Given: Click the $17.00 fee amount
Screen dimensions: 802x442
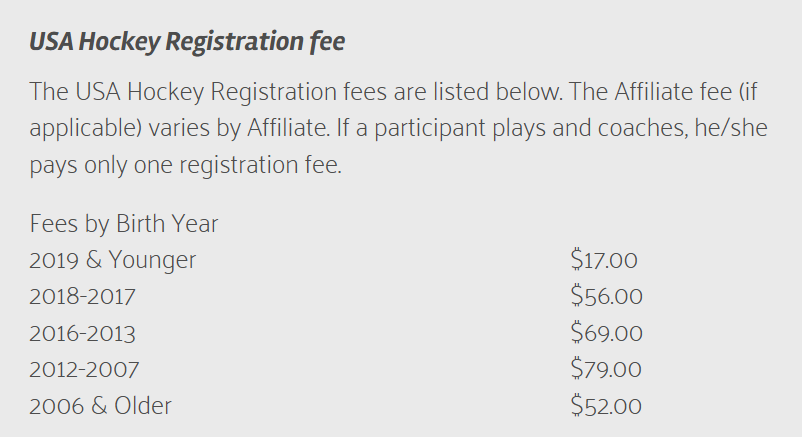Looking at the screenshot, I should tap(604, 261).
